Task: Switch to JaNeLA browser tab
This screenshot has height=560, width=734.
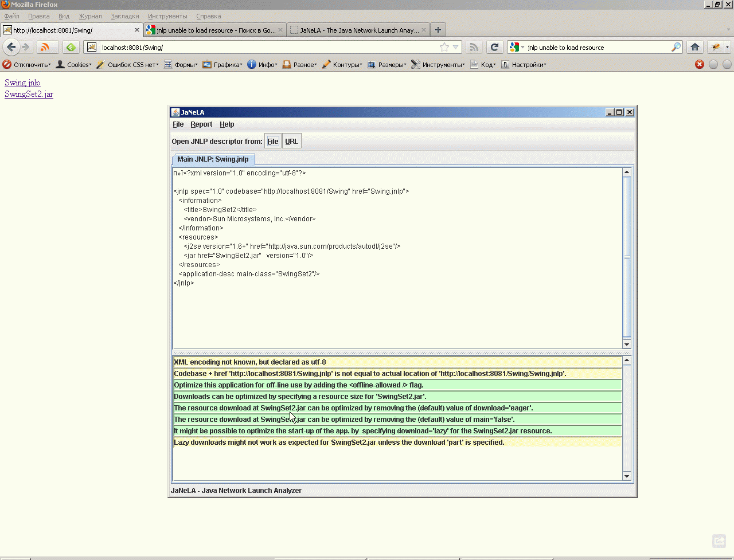Action: (358, 30)
